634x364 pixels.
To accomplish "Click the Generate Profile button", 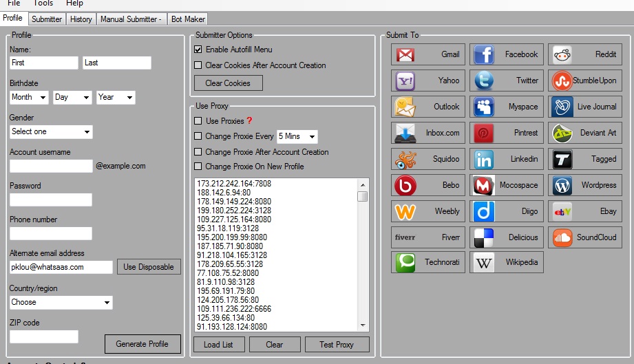I will click(142, 344).
